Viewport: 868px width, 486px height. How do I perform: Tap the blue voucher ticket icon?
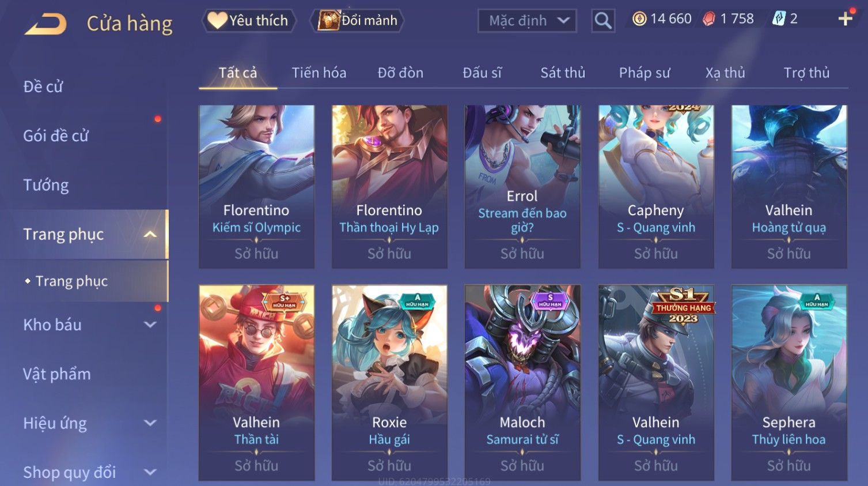coord(779,19)
